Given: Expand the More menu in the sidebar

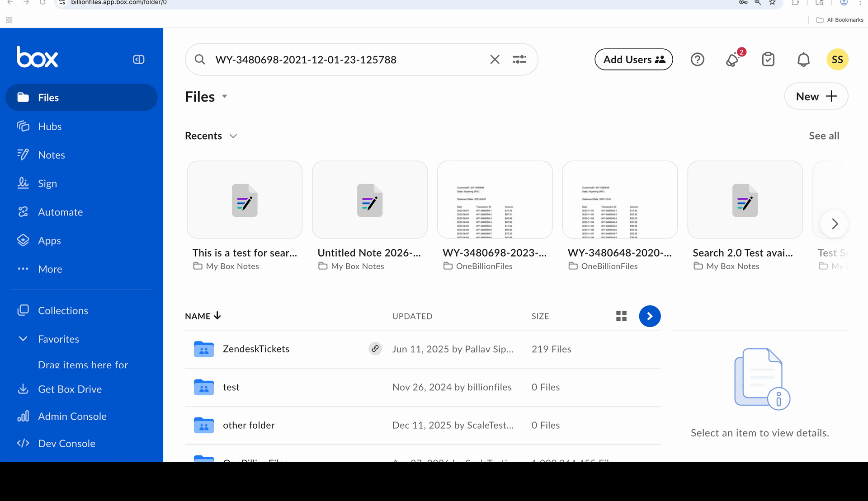Looking at the screenshot, I should click(81, 269).
